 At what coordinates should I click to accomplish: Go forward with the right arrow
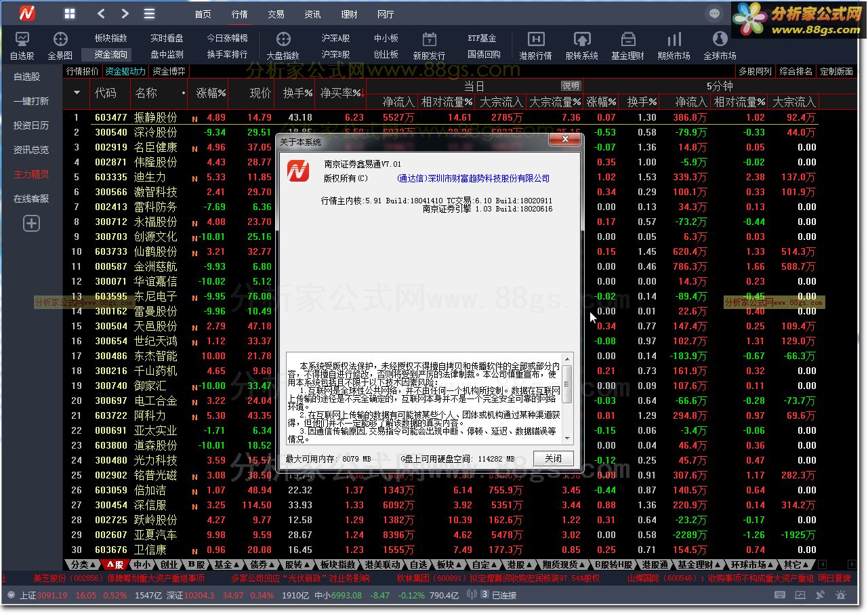coord(125,14)
